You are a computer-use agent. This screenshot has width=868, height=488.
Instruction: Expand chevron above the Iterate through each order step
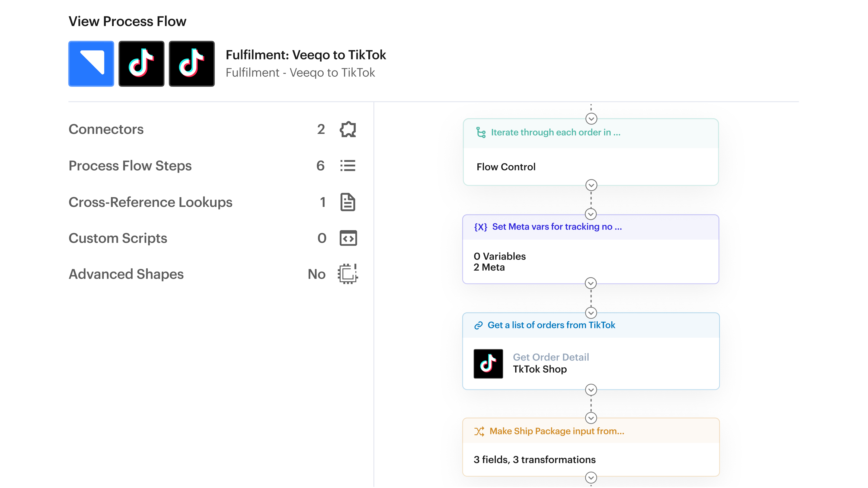click(x=591, y=118)
